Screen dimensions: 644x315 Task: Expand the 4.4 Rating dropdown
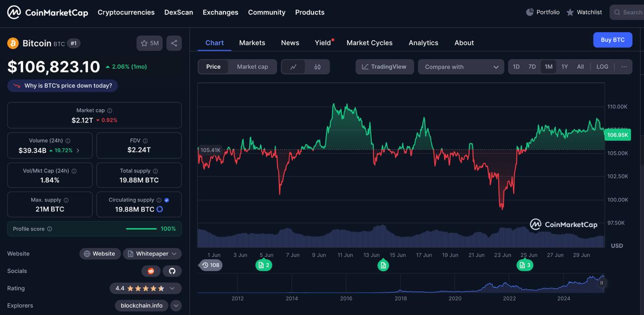[x=145, y=288]
